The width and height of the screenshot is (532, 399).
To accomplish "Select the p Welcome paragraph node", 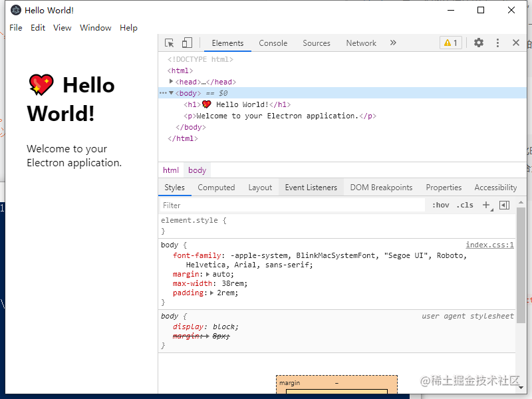I will (280, 116).
